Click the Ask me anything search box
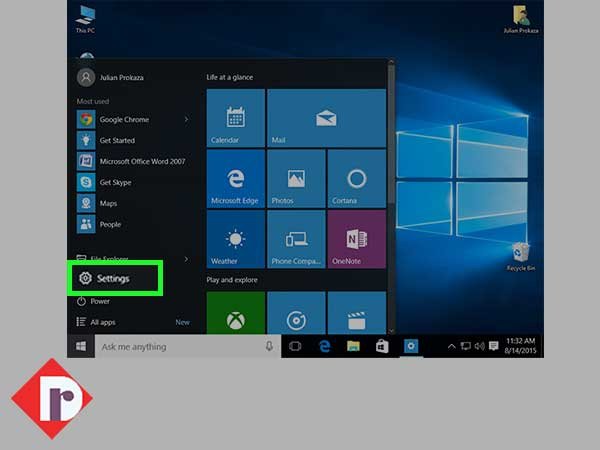Image resolution: width=600 pixels, height=450 pixels. [x=188, y=346]
